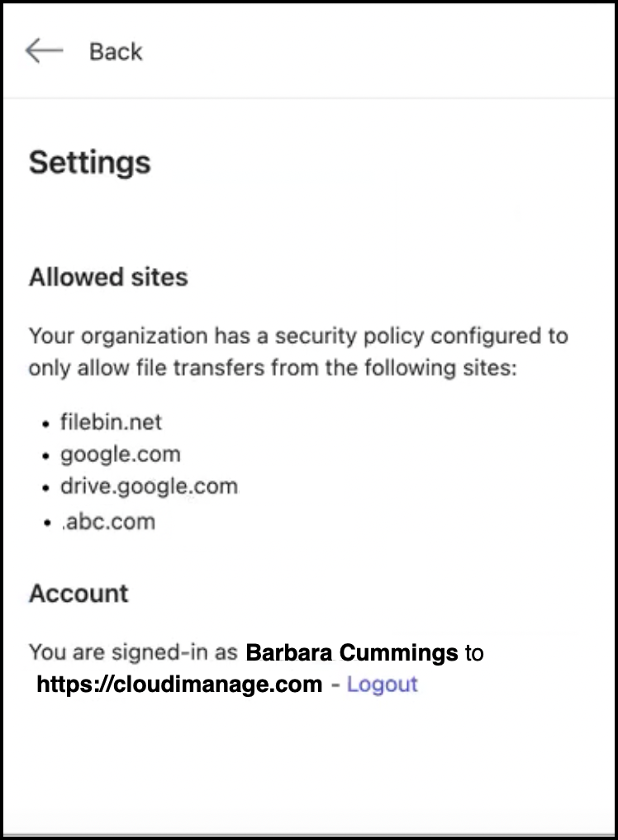Click the Barbara Cummings user name
618x840 pixels.
coord(352,653)
